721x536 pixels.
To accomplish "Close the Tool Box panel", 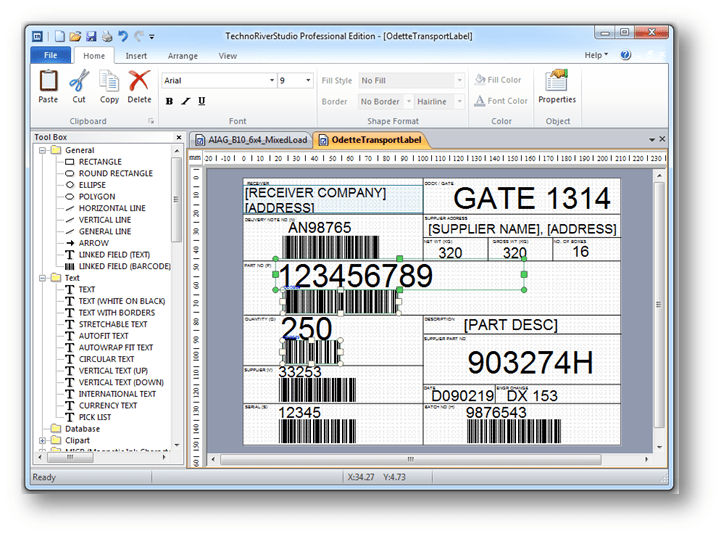I will [x=179, y=137].
